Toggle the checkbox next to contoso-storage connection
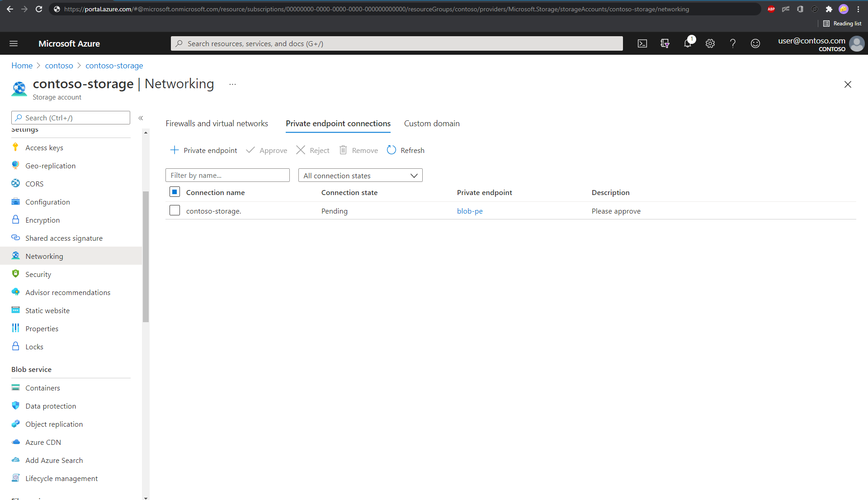Screen dimensions: 868x500 click(x=174, y=210)
